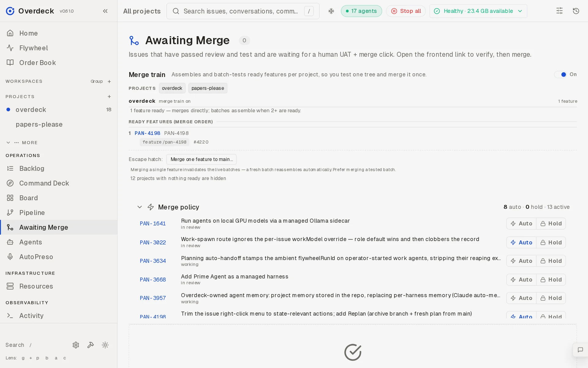Turn off the Merge train switch
The image size is (588, 368).
point(560,75)
